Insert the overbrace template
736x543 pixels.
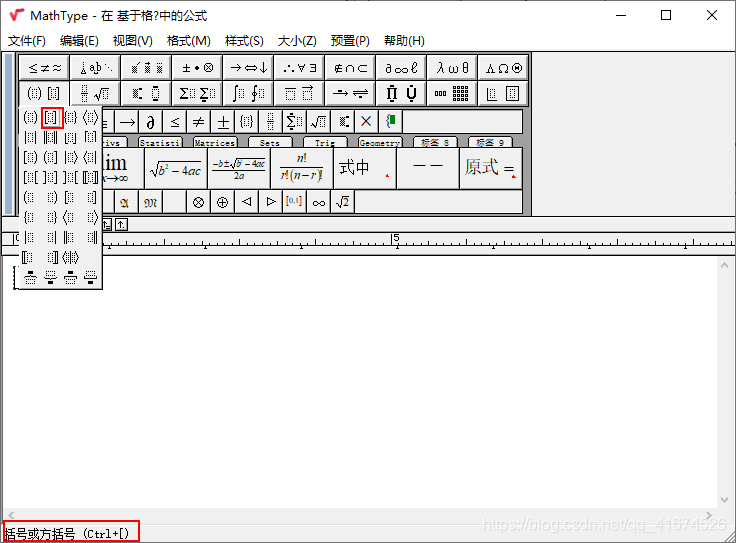[31, 278]
